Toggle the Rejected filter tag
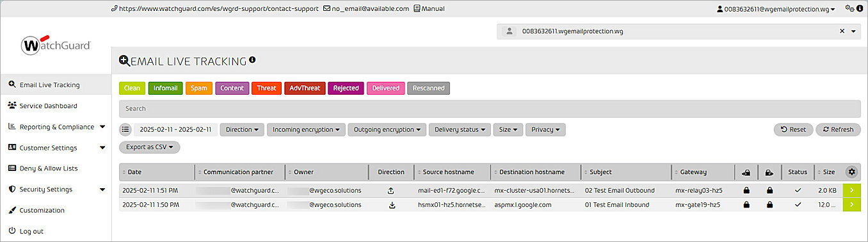The width and height of the screenshot is (868, 242). pos(346,88)
